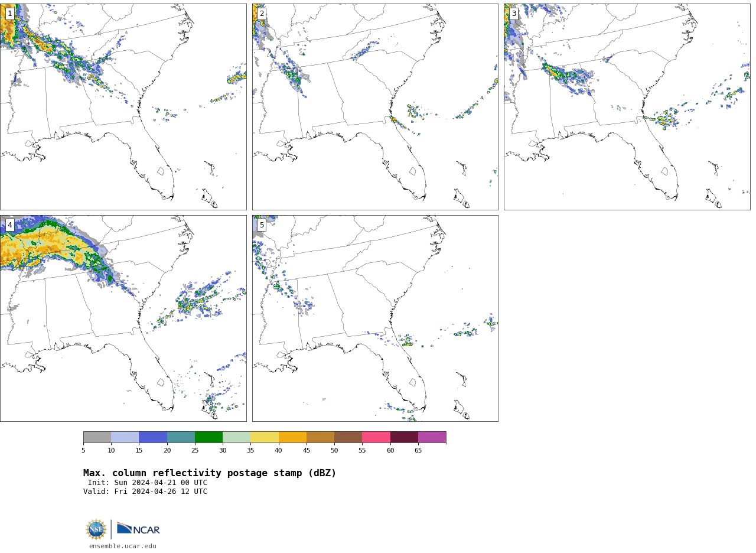Open ensemble member 5 map panel
The height and width of the screenshot is (553, 756).
(x=375, y=318)
